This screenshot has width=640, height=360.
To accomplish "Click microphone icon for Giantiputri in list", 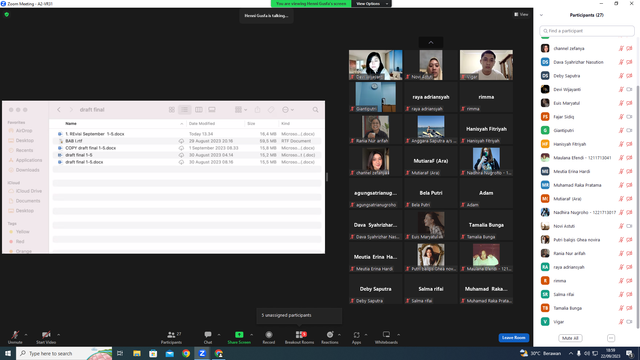I will tap(621, 131).
